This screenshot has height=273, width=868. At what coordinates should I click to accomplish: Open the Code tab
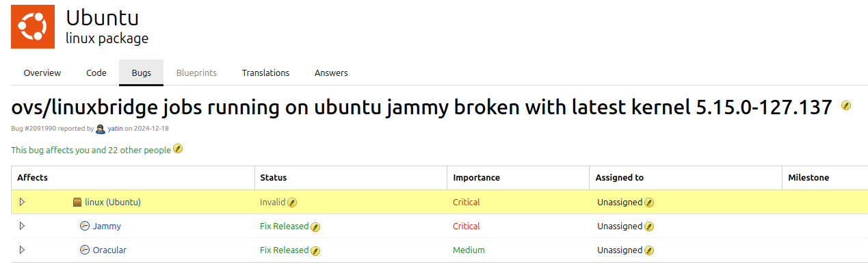coord(96,73)
